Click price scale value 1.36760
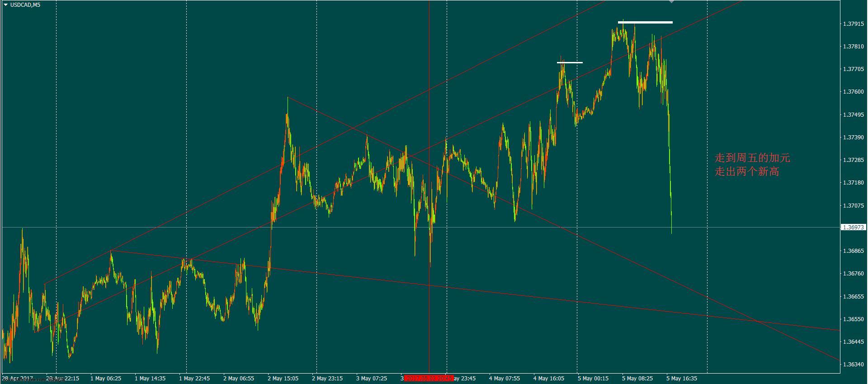The height and width of the screenshot is (384, 868). click(x=854, y=273)
